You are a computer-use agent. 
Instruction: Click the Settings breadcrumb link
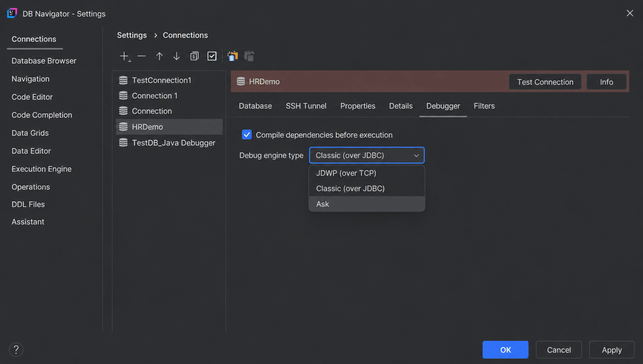tap(132, 35)
